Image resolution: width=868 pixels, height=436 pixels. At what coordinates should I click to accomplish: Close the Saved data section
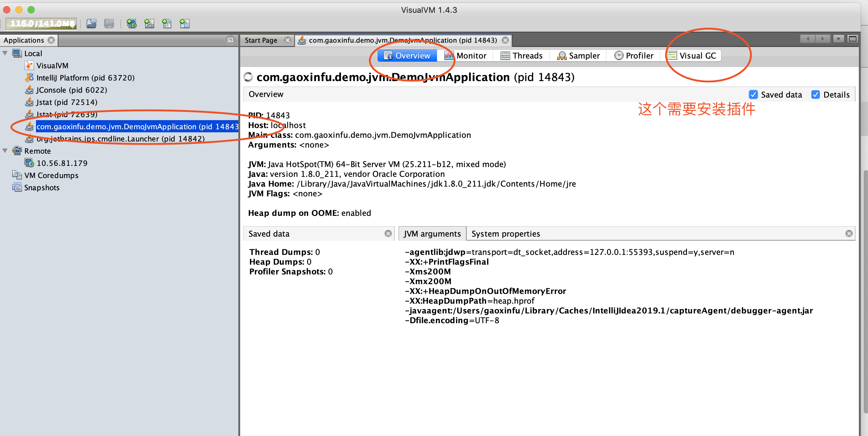pyautogui.click(x=388, y=233)
